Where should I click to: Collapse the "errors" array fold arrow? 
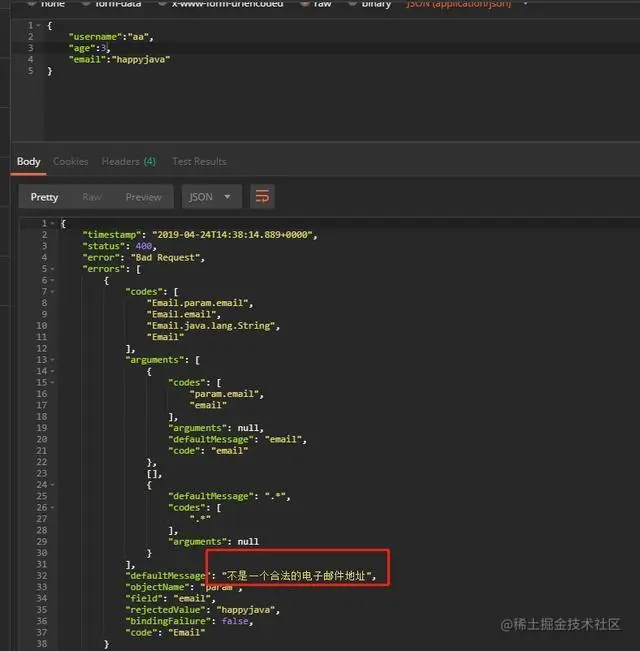click(x=53, y=269)
